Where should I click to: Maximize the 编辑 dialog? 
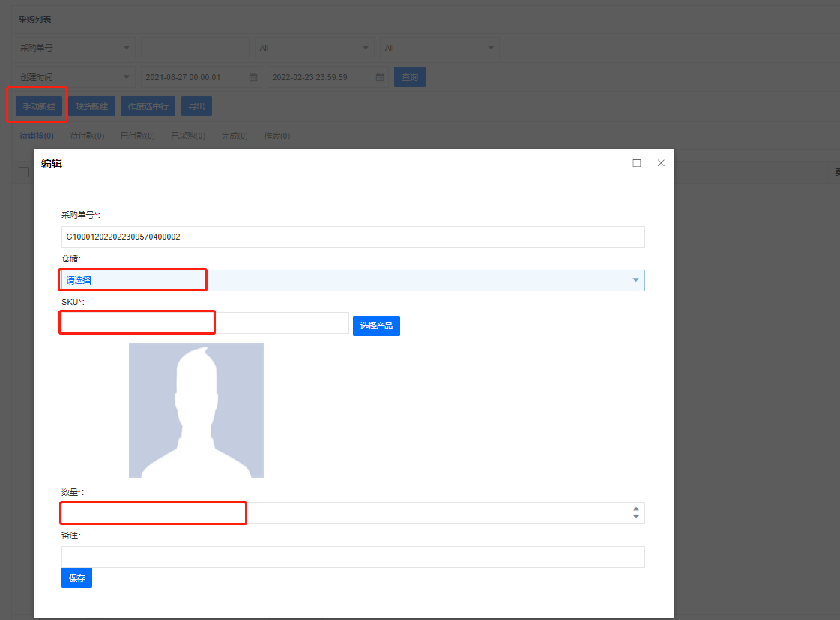point(636,163)
